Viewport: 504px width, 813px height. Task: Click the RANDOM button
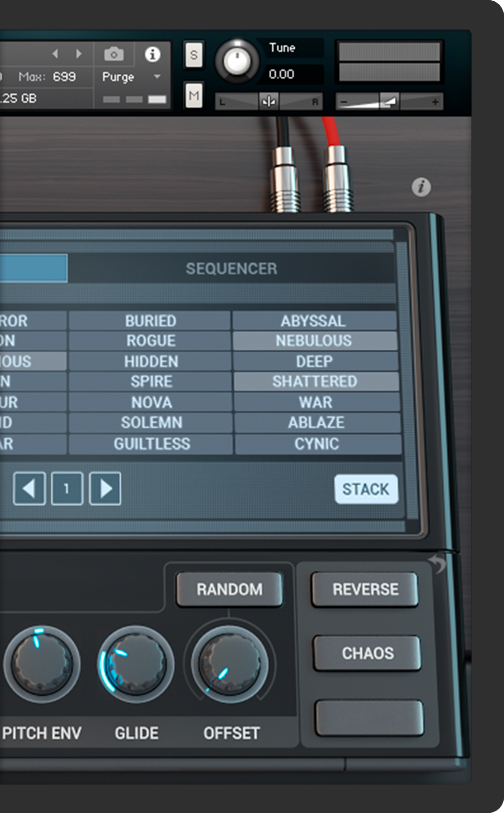(230, 590)
